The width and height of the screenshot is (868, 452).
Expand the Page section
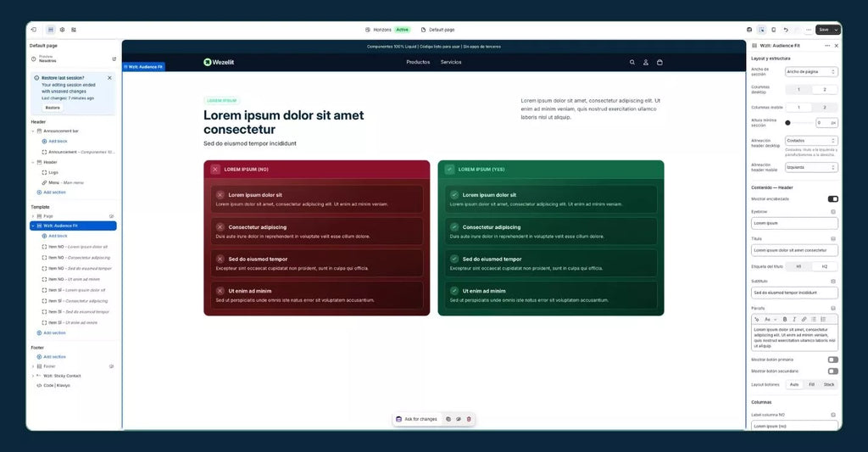pos(33,216)
